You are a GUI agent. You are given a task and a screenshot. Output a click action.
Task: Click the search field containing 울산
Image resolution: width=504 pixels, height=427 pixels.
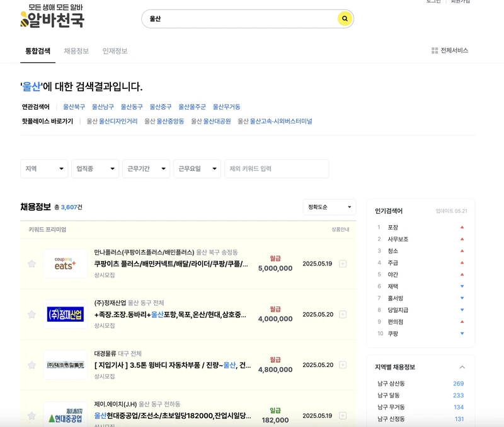click(239, 20)
